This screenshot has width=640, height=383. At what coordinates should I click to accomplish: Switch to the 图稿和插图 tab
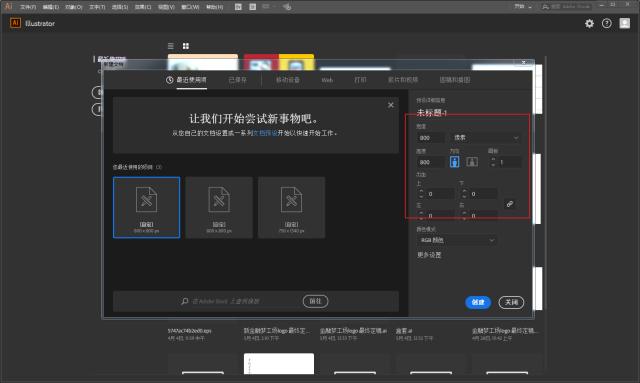tap(455, 80)
